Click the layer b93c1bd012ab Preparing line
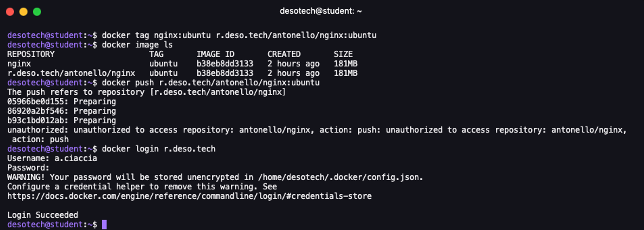Viewport: 644px width, 230px height. click(61, 120)
